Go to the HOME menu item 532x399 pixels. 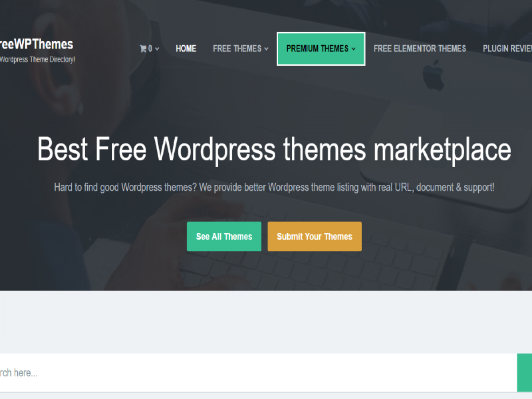pyautogui.click(x=186, y=49)
